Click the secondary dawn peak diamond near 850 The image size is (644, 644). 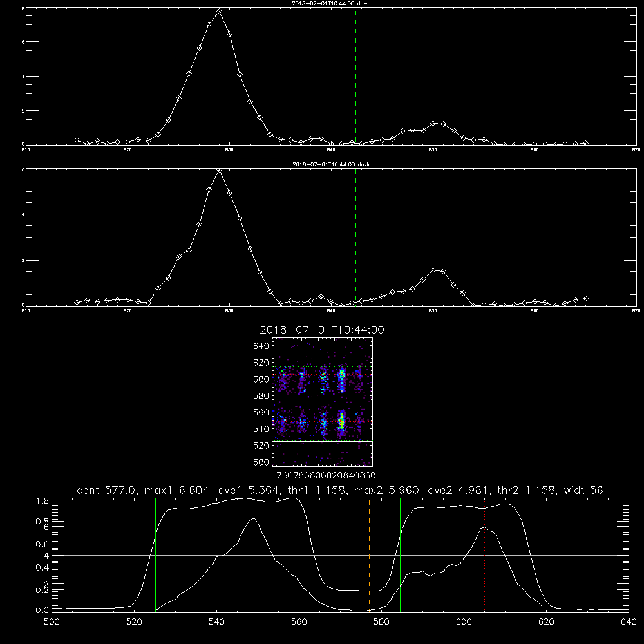[x=433, y=123]
